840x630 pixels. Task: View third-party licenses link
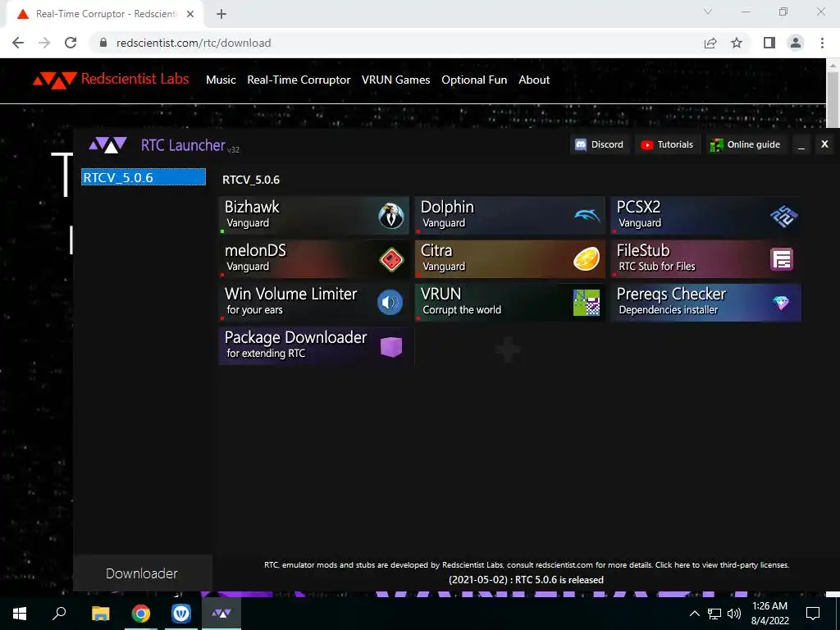(722, 564)
